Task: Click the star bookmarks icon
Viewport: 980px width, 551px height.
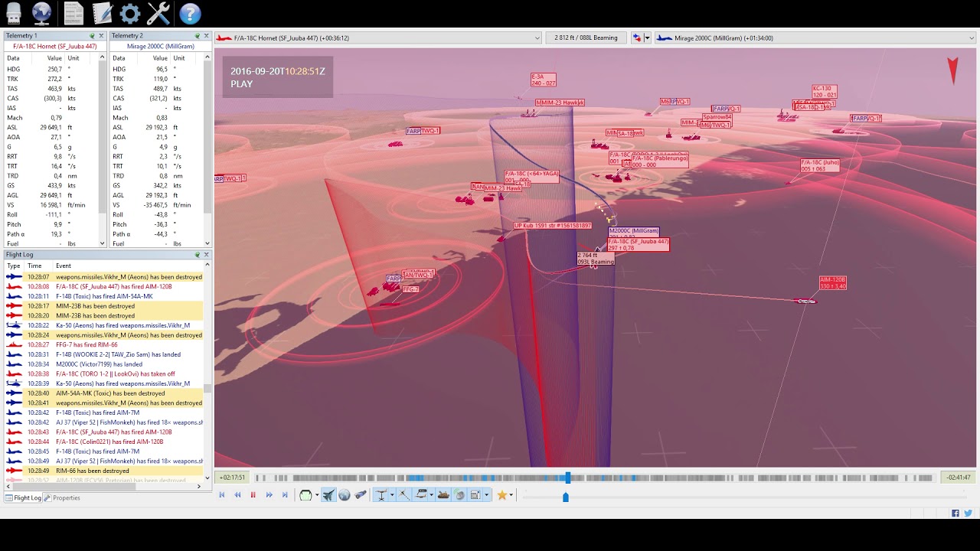Action: pos(502,495)
